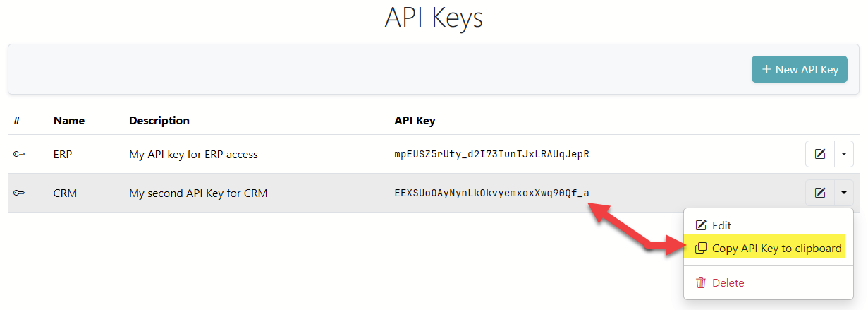Click the # column header
This screenshot has height=310, width=868.
(x=17, y=121)
